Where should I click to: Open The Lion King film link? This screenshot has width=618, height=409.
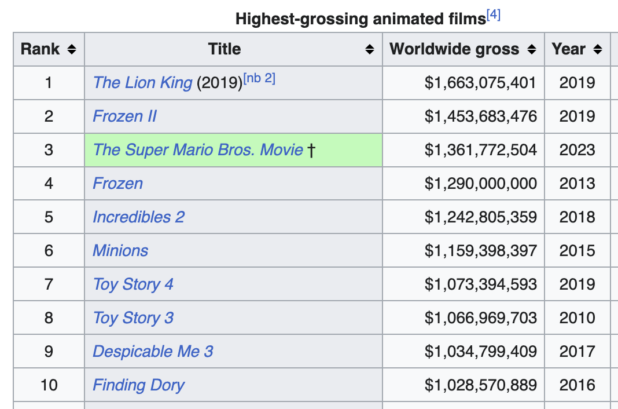tap(142, 83)
